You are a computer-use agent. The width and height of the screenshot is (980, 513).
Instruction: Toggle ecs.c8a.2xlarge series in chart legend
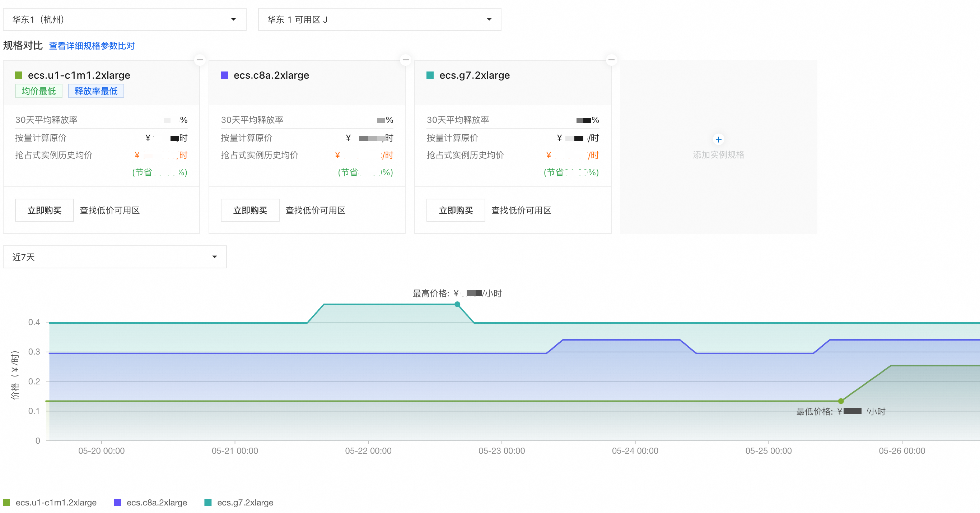click(151, 502)
